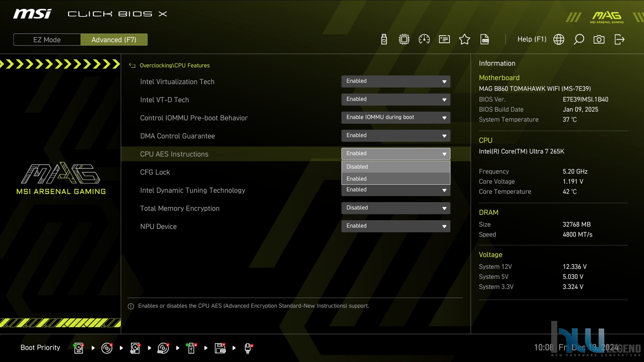Screen dimensions: 644x362
Task: Select the CFG Lock label
Action: click(x=155, y=172)
